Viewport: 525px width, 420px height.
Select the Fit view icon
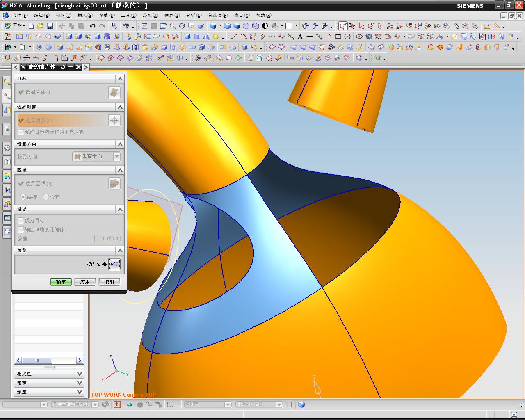pyautogui.click(x=144, y=26)
